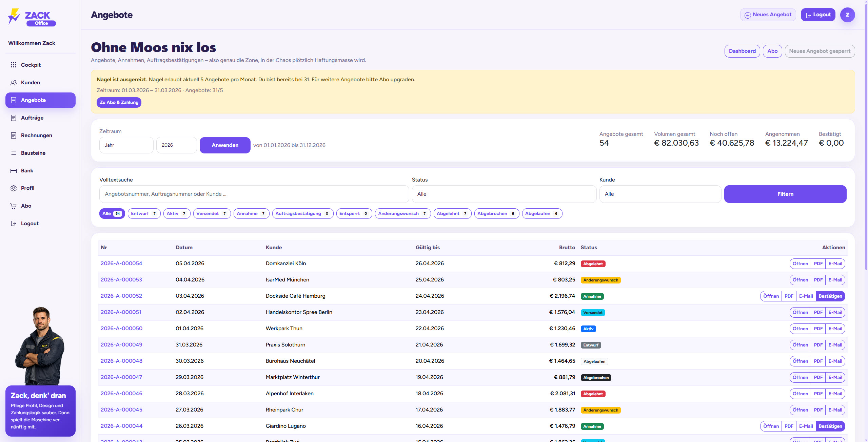Open the Kunde Alle dropdown

[x=660, y=194]
